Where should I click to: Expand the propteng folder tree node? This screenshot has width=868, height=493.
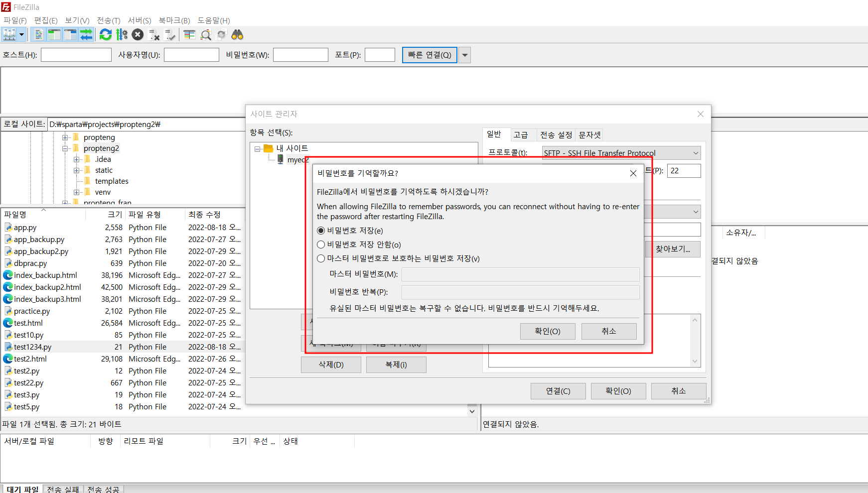click(x=65, y=137)
